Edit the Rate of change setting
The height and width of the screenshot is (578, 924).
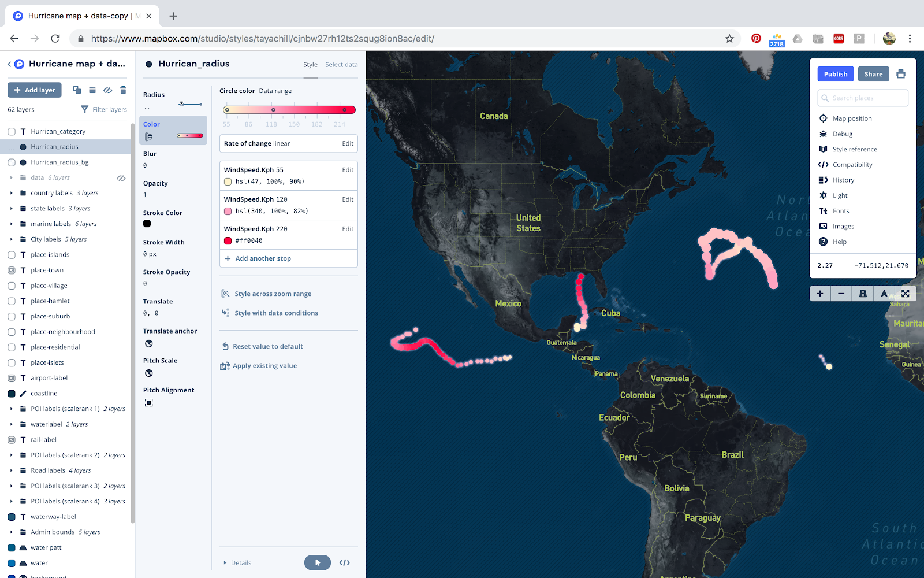point(348,144)
